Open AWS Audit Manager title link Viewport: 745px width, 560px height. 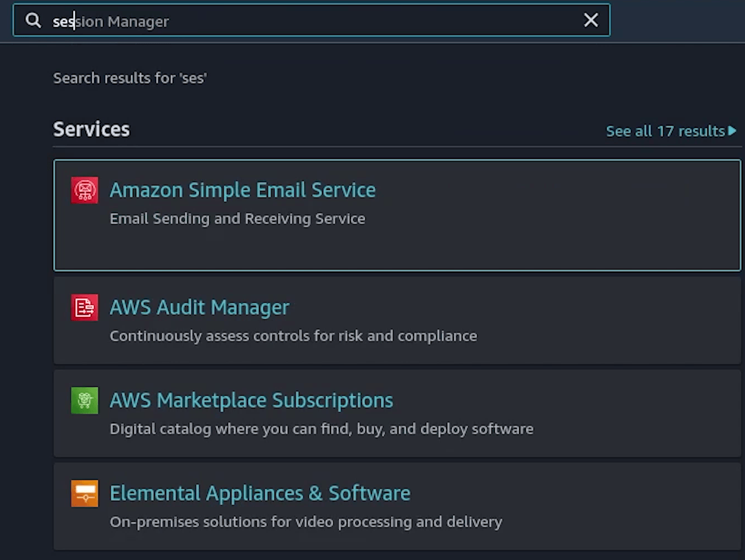[x=199, y=308]
